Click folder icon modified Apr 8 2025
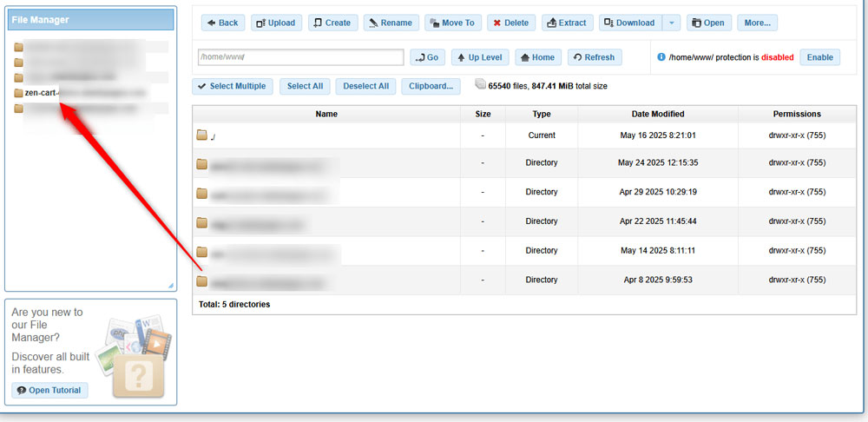The height and width of the screenshot is (422, 868). pos(202,280)
